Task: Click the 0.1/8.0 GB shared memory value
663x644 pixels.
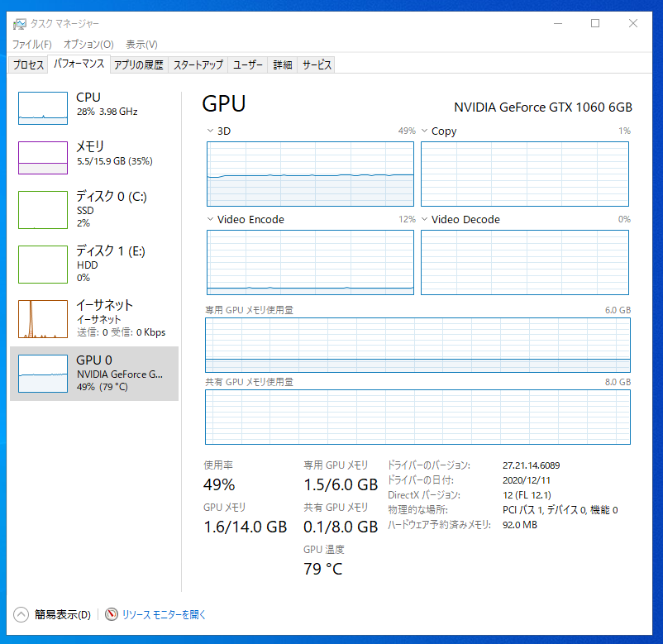Action: pyautogui.click(x=341, y=527)
